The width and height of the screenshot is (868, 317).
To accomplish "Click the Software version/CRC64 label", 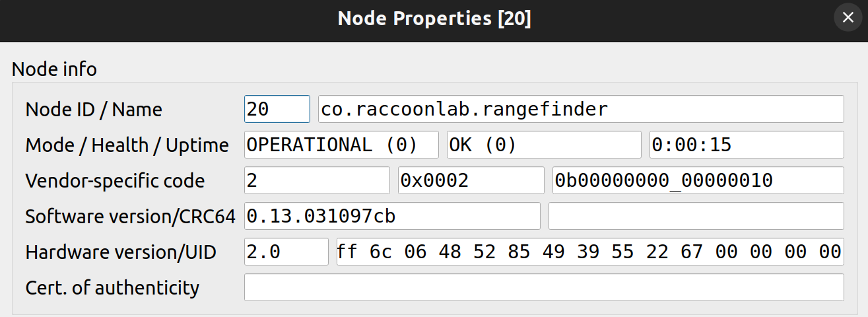I will click(131, 217).
